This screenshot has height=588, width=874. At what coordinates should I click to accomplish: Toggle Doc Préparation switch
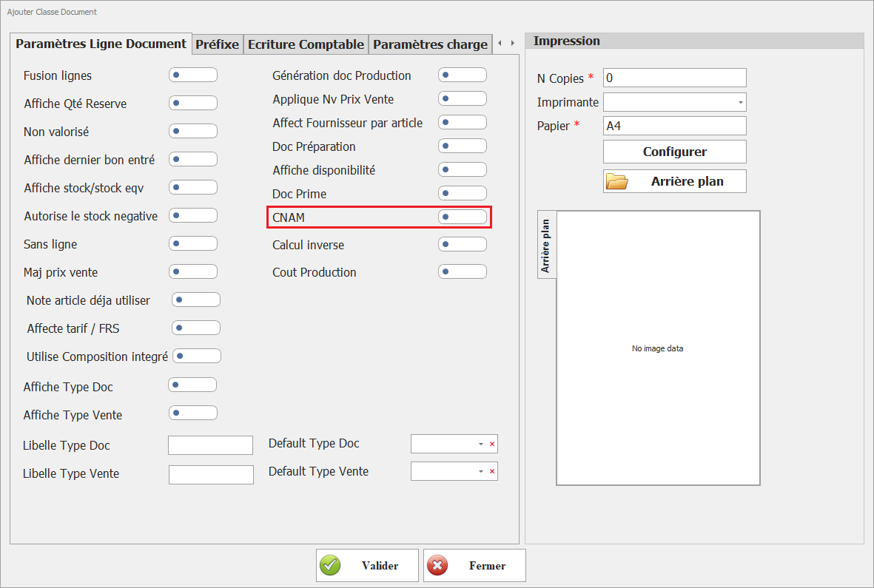(462, 146)
